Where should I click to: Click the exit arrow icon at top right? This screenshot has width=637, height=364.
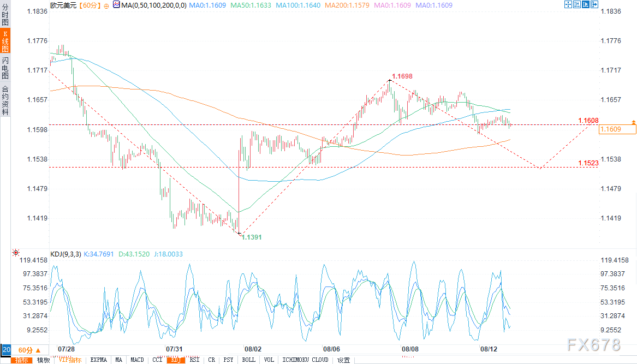[x=594, y=4]
